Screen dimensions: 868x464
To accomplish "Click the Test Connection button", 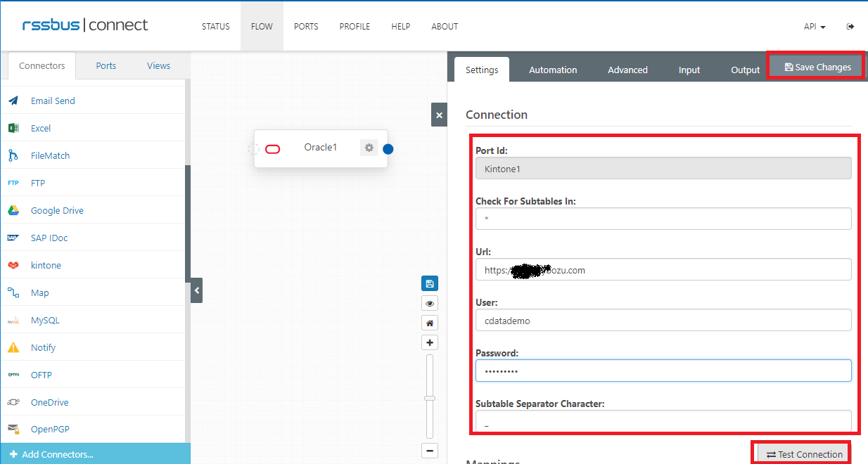I will tap(801, 453).
